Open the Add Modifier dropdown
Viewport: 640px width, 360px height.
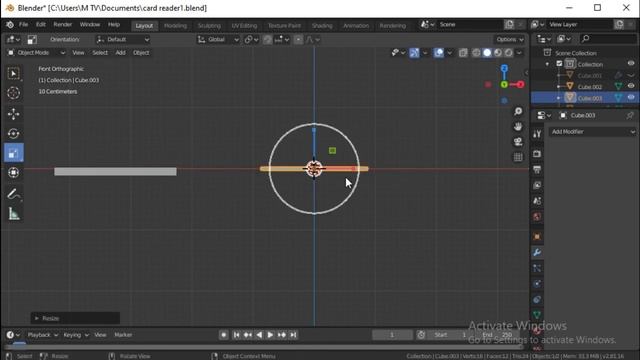coord(593,132)
